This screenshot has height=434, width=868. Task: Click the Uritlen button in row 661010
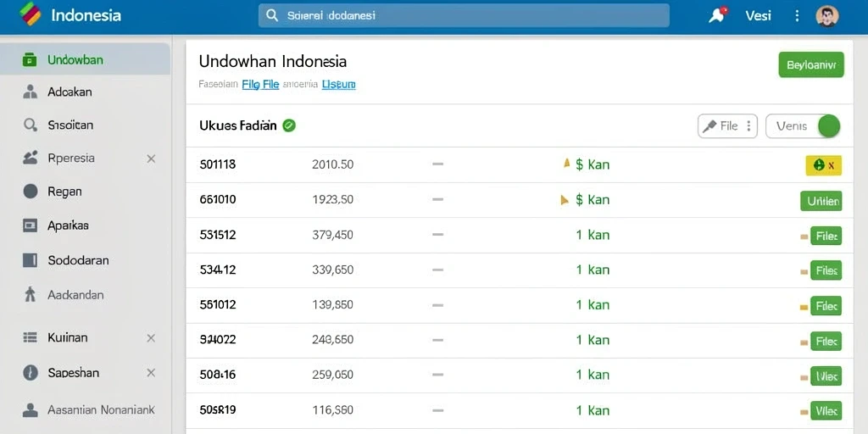tap(821, 201)
